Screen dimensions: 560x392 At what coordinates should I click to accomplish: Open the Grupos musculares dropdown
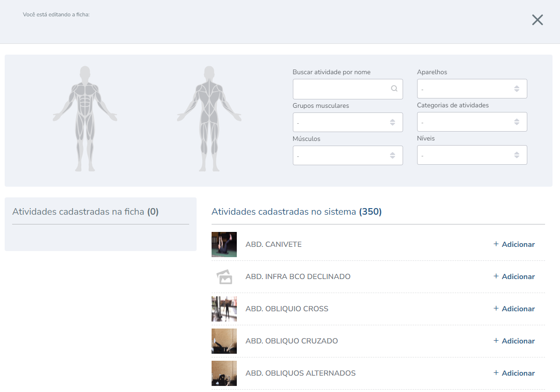[347, 122]
